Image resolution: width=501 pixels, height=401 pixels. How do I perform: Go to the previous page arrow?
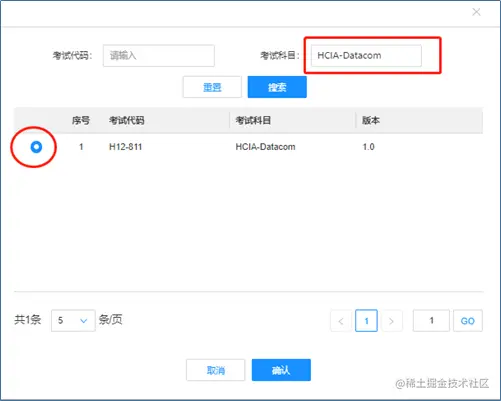point(341,321)
